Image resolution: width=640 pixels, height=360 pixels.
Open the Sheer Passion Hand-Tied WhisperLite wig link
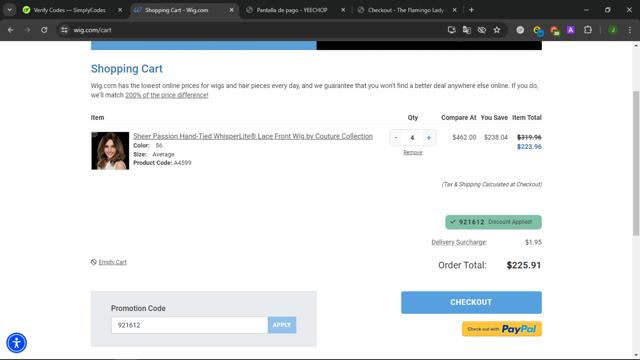click(253, 136)
